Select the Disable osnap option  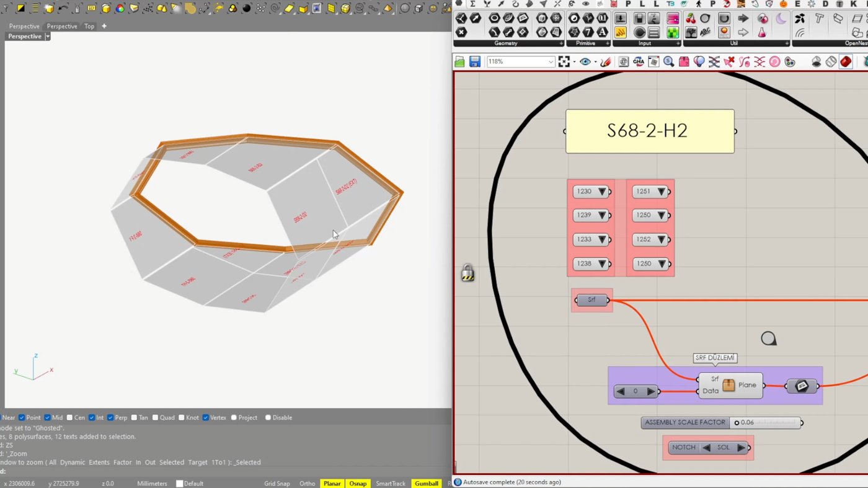point(268,418)
